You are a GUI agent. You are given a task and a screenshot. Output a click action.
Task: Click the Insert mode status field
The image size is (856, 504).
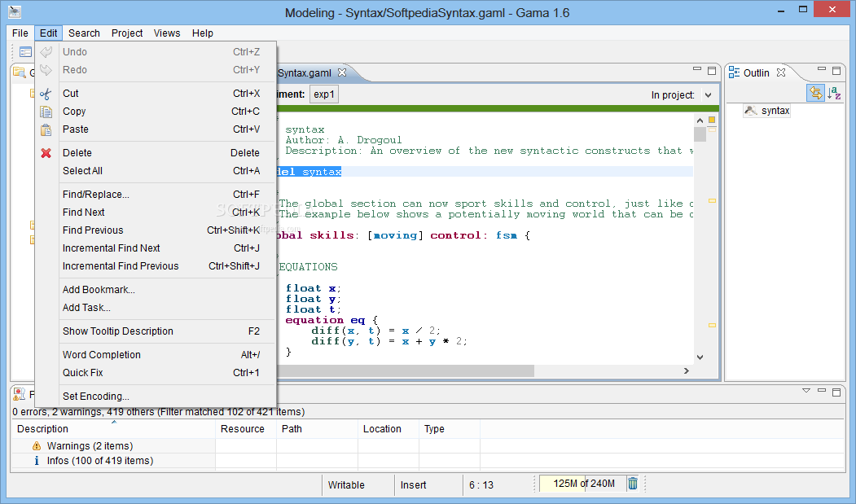point(413,485)
